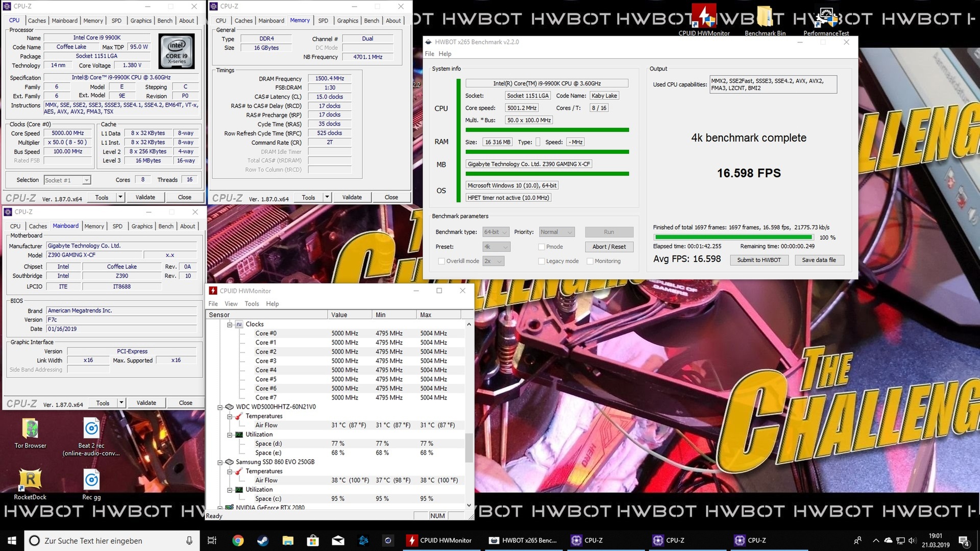Click the People icon in system tray
980x551 pixels.
858,540
